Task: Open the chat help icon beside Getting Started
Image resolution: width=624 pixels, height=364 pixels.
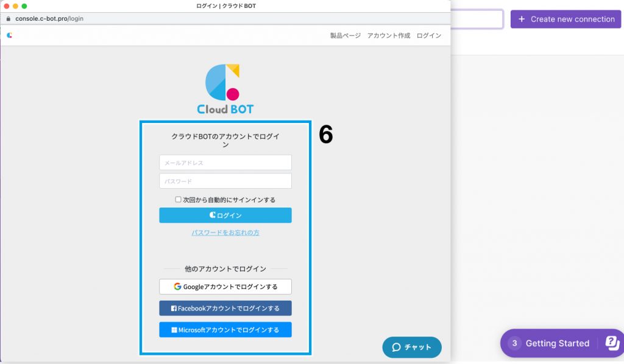Action: (612, 343)
